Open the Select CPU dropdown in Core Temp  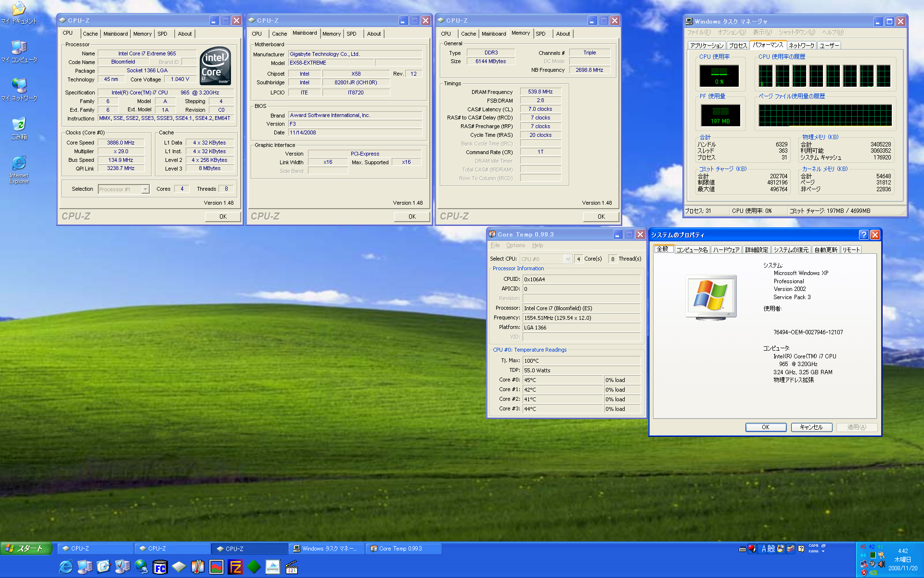pyautogui.click(x=568, y=259)
